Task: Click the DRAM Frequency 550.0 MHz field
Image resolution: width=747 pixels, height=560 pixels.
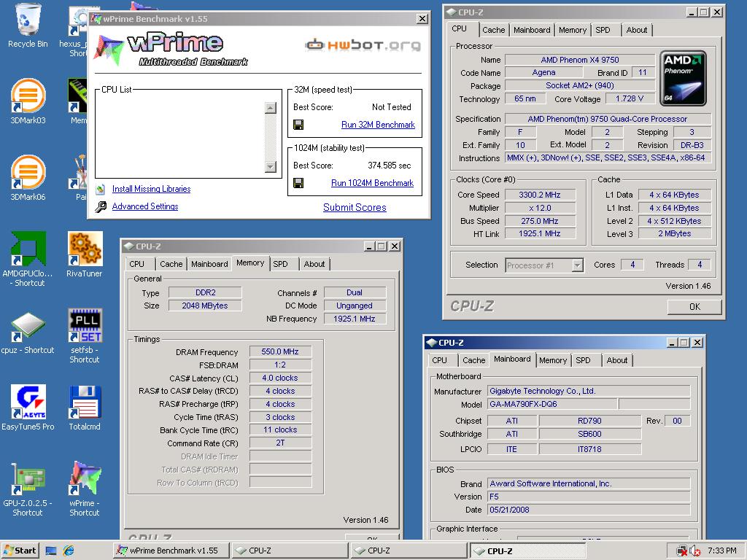Action: click(280, 351)
